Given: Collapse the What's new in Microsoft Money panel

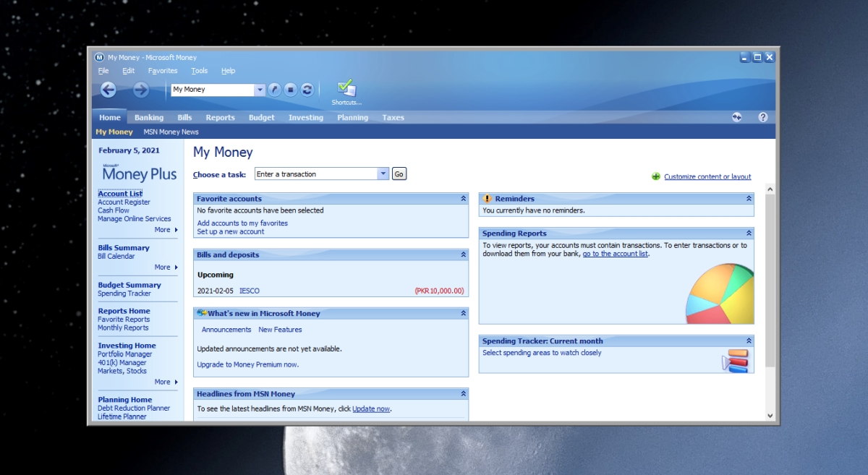Looking at the screenshot, I should click(463, 314).
